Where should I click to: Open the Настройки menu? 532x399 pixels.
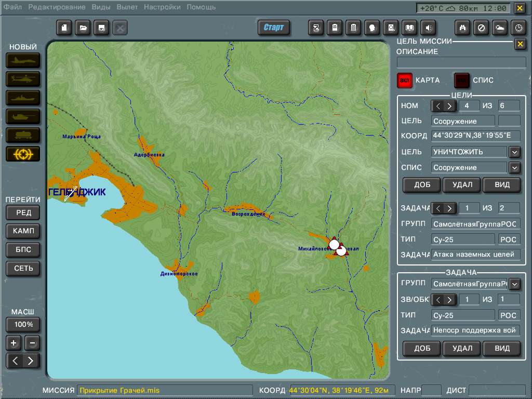[162, 7]
